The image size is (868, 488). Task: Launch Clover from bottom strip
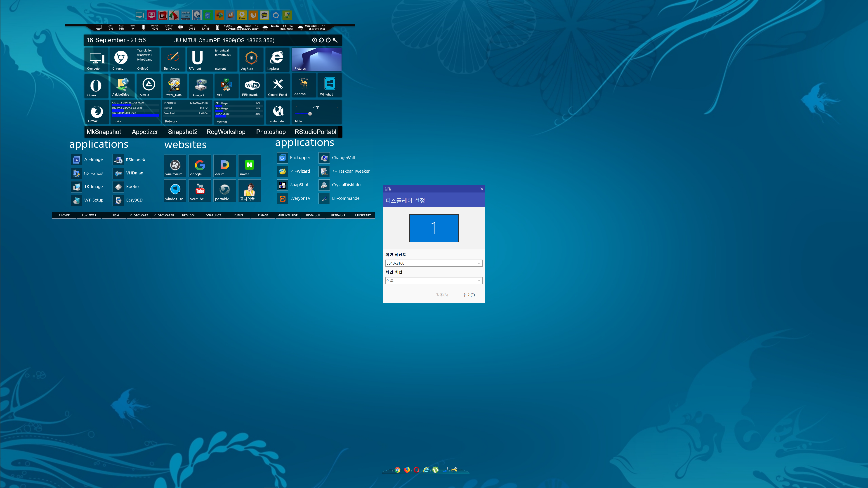point(64,215)
